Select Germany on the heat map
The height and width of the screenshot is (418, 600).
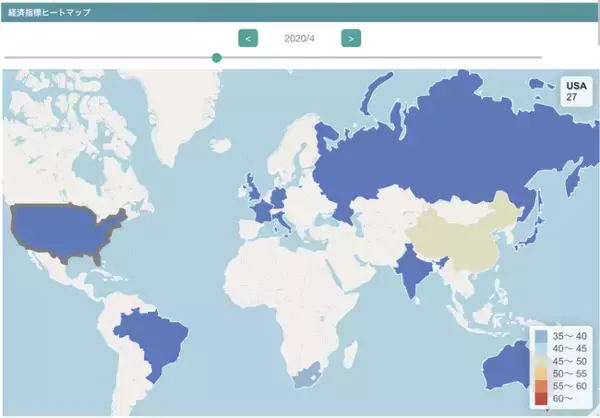coord(279,198)
